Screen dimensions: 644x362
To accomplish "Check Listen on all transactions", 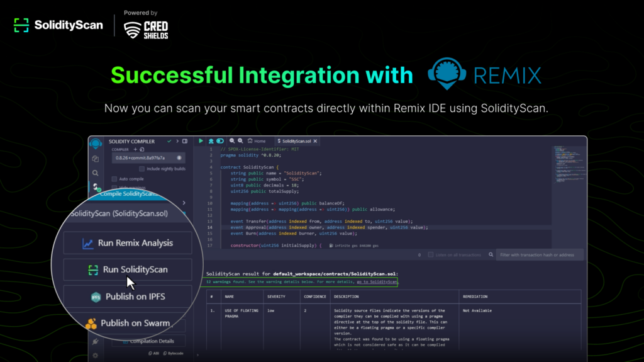I will [430, 255].
